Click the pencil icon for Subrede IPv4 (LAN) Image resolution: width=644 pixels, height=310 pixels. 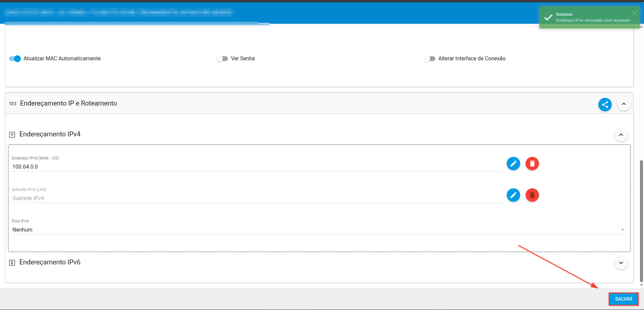point(513,195)
